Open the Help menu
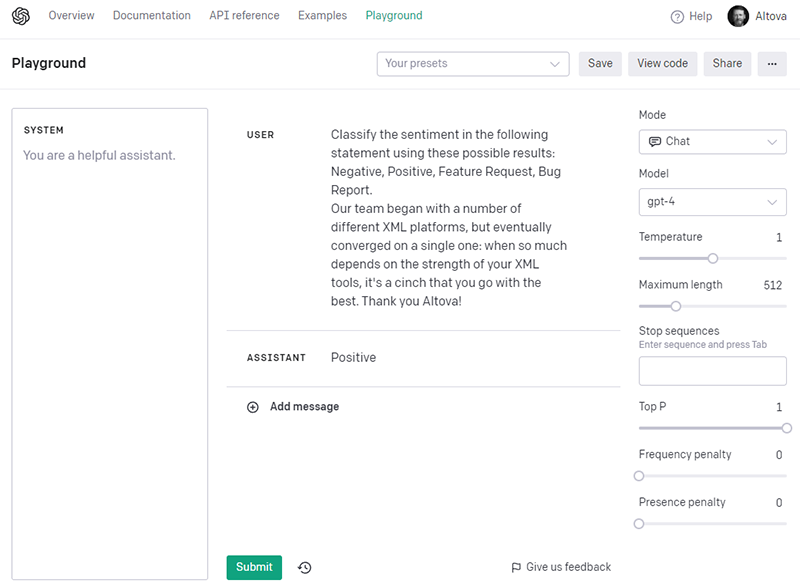Viewport: 800px width, 587px height. tap(691, 15)
